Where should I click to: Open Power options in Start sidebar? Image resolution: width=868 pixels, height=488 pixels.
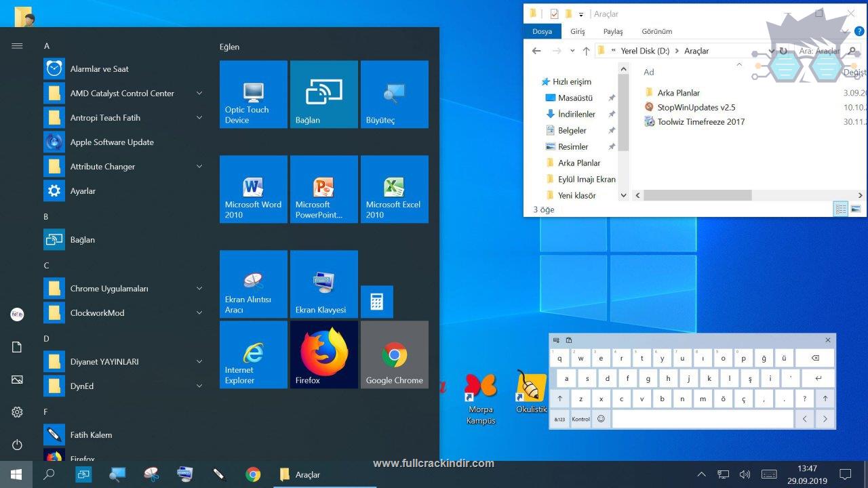click(x=17, y=445)
